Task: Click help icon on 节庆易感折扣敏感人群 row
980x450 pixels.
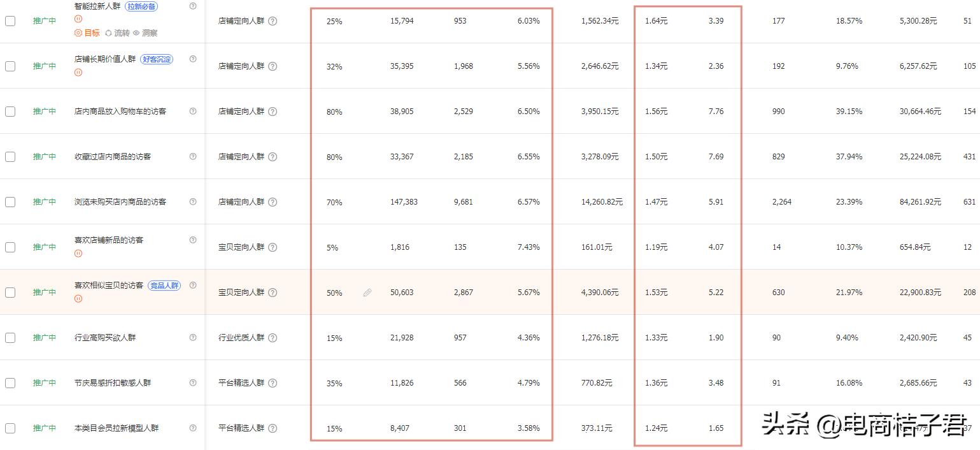Action: 193,382
